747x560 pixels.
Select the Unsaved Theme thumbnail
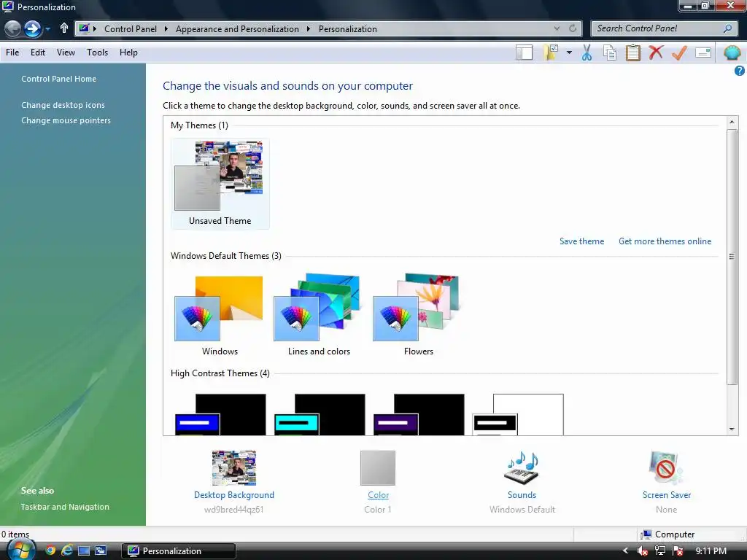(x=220, y=183)
